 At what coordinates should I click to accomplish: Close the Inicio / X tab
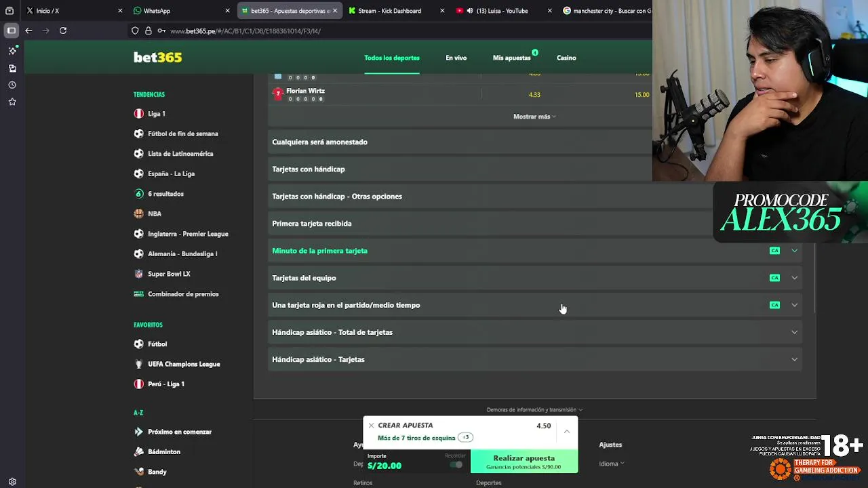[x=120, y=11]
